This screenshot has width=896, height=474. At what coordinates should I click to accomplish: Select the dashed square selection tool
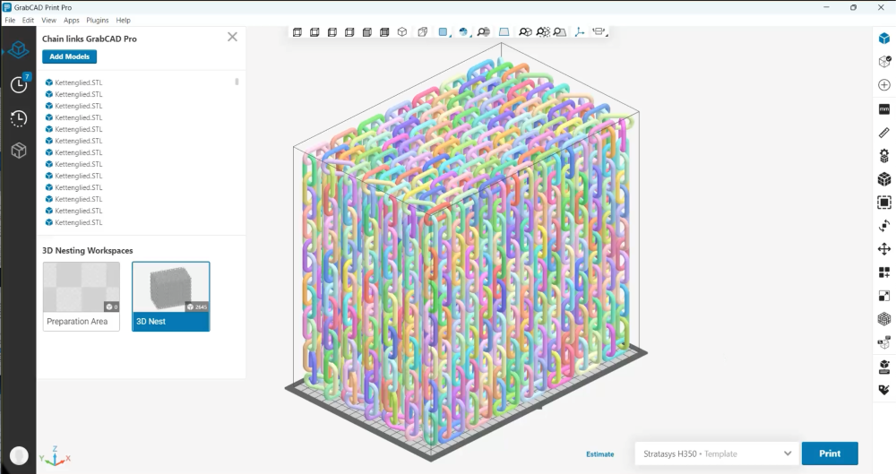pos(884,202)
